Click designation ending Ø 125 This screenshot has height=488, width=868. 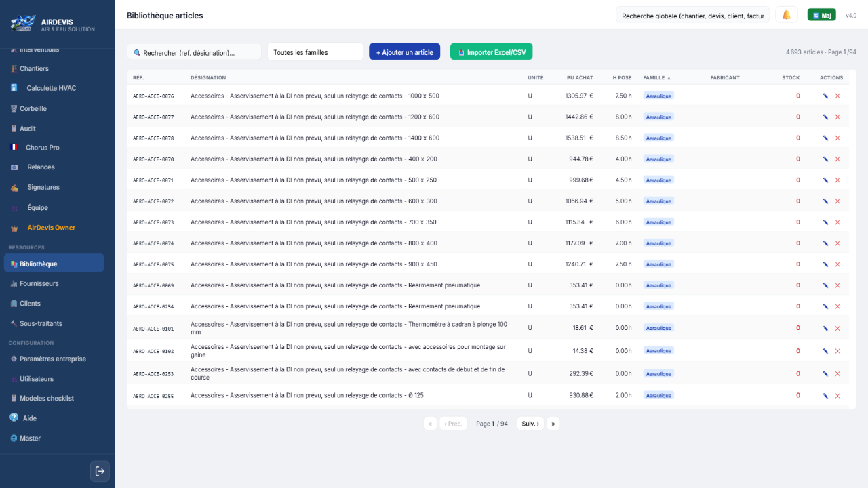click(x=307, y=395)
